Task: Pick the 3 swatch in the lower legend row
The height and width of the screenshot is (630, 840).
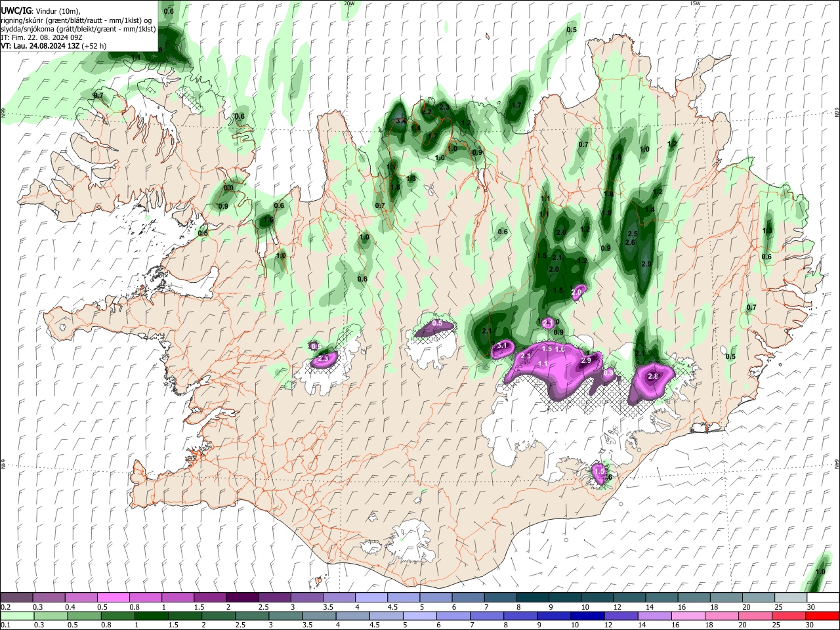Action: pyautogui.click(x=285, y=616)
